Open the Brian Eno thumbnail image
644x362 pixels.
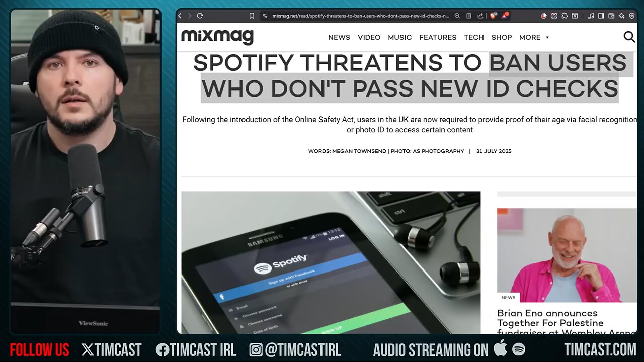pyautogui.click(x=567, y=255)
